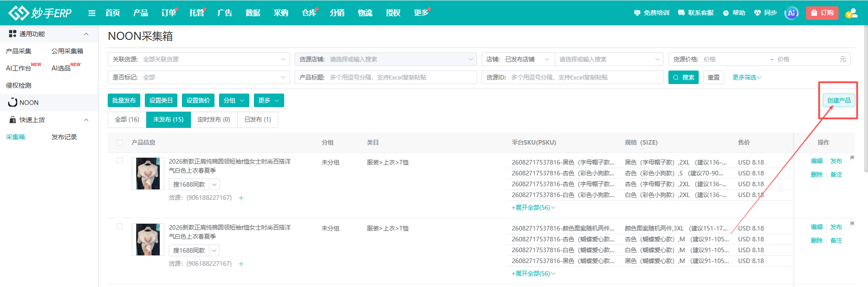The width and height of the screenshot is (868, 287).
Task: Open the 更多 menu in top navigation
Action: pos(421,13)
